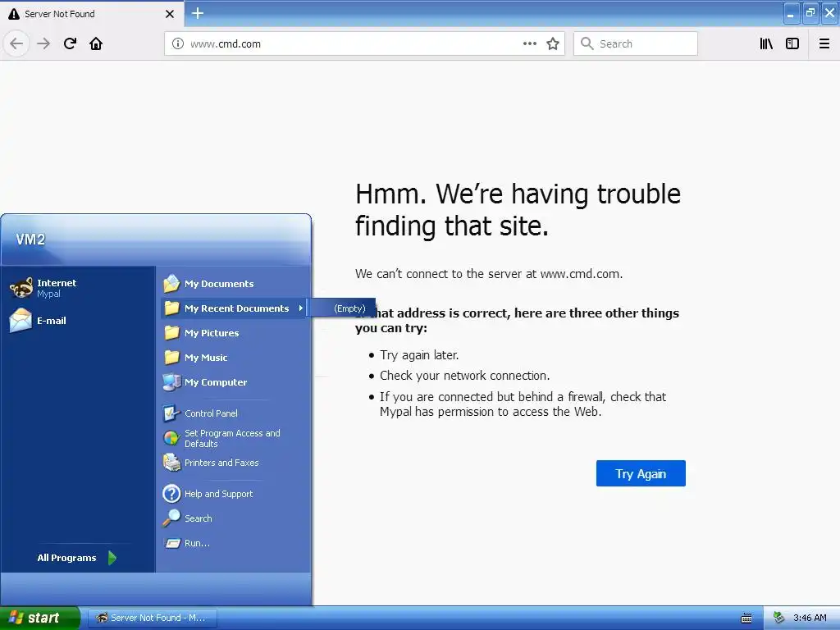Click the Search magnifying glass icon in Start menu

[x=171, y=518]
